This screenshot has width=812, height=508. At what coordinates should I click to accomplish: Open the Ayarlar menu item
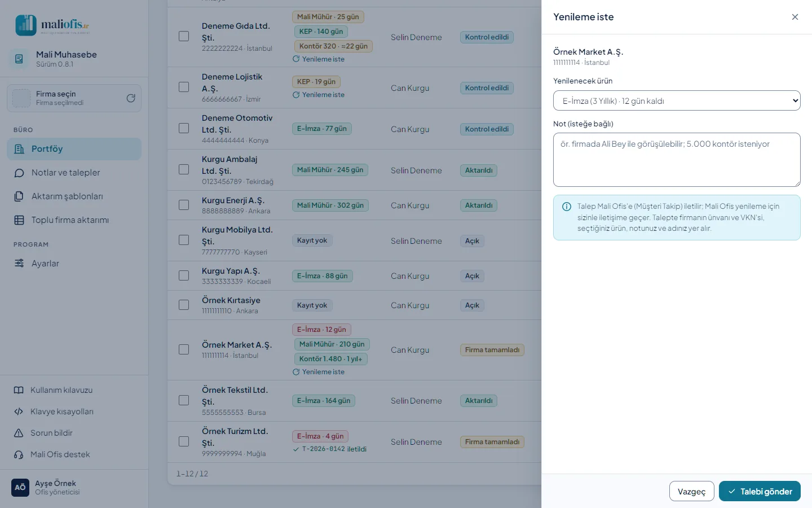click(74, 264)
